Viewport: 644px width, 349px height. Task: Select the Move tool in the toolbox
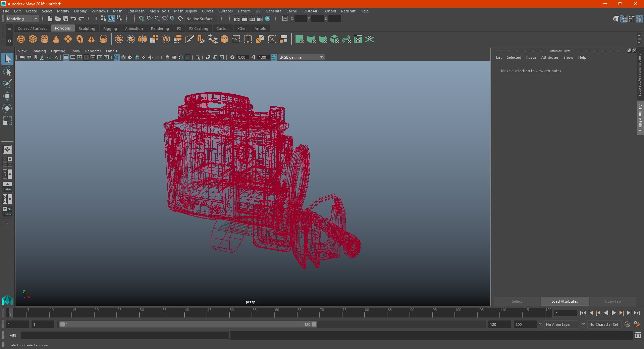coord(7,96)
